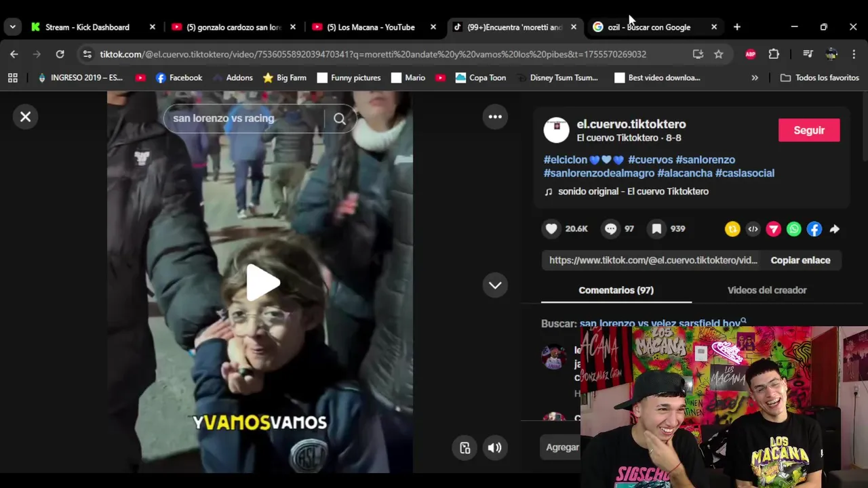Open Todos los favoritos folder

pyautogui.click(x=820, y=78)
